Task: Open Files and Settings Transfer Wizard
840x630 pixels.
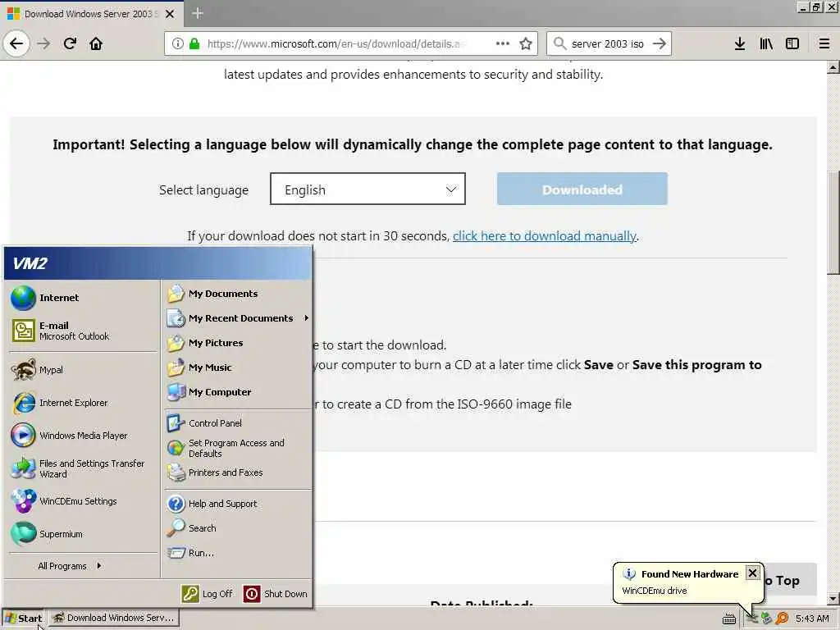Action: click(x=83, y=468)
